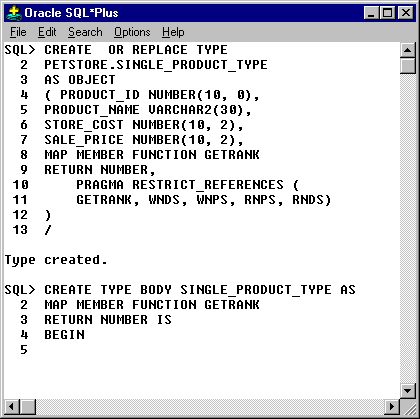Minimize the SQL*Plus window

coord(371,13)
